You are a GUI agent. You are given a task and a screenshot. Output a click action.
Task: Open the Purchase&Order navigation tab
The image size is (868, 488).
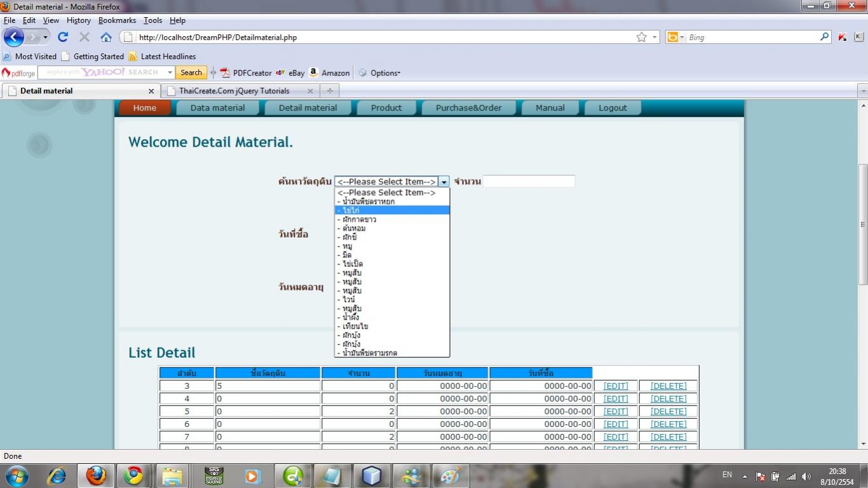pos(468,108)
